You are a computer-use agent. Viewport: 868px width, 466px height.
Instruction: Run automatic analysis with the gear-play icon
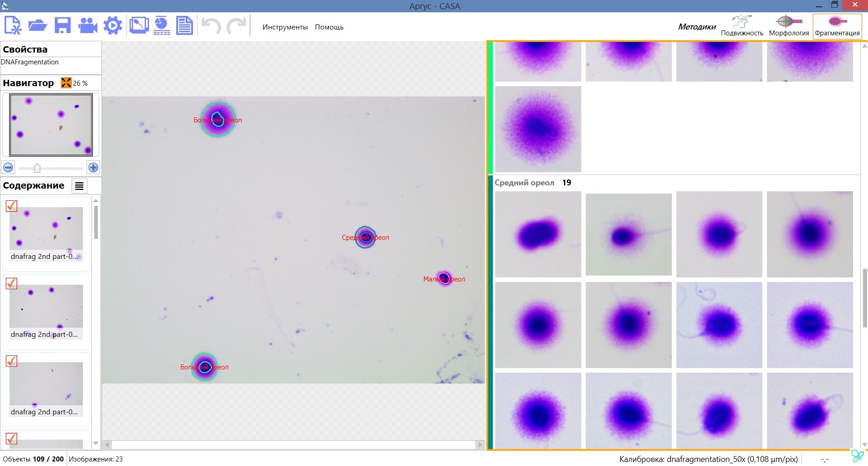[113, 25]
